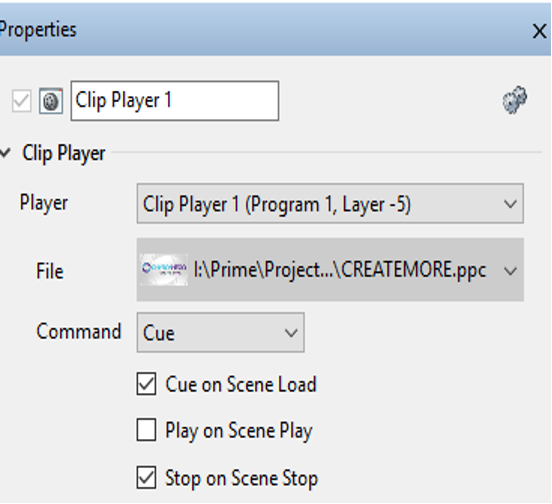
Task: Enable Play on Scene Play
Action: pyautogui.click(x=146, y=430)
